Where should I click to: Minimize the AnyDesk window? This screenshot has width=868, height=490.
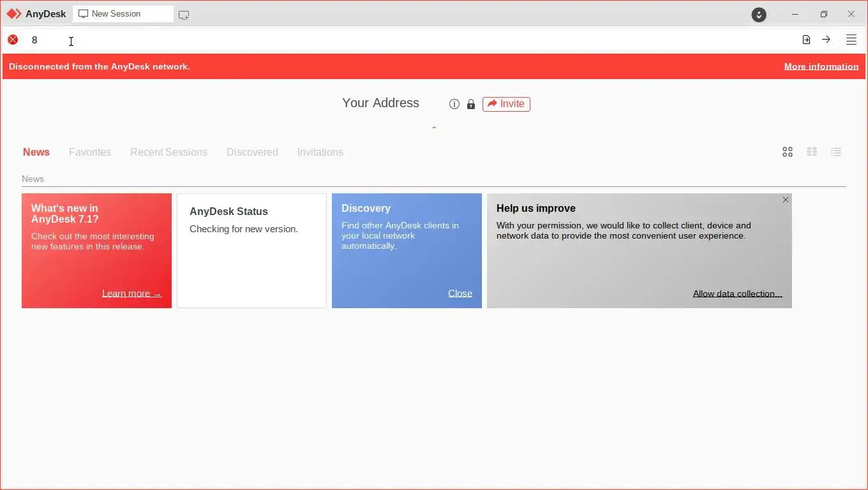click(x=795, y=14)
